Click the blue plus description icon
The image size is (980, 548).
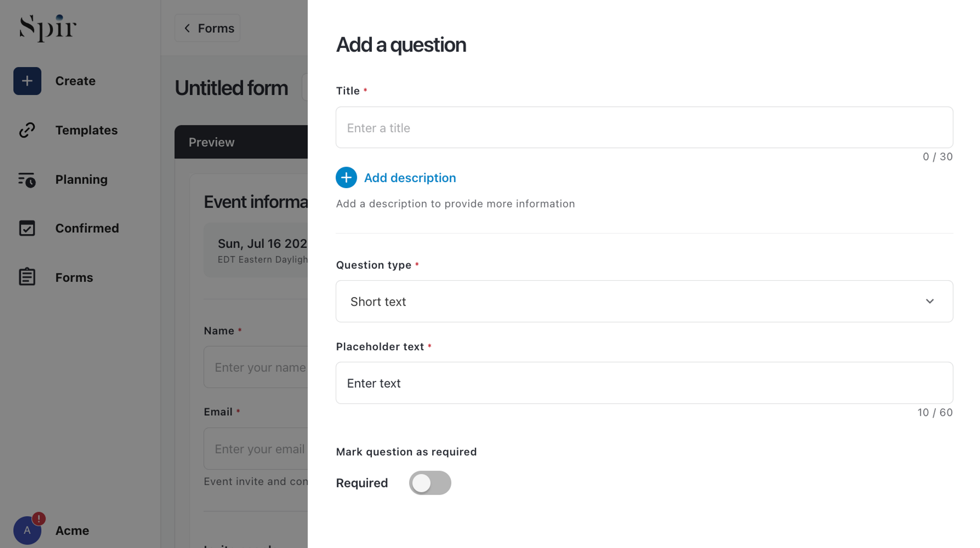[346, 178]
